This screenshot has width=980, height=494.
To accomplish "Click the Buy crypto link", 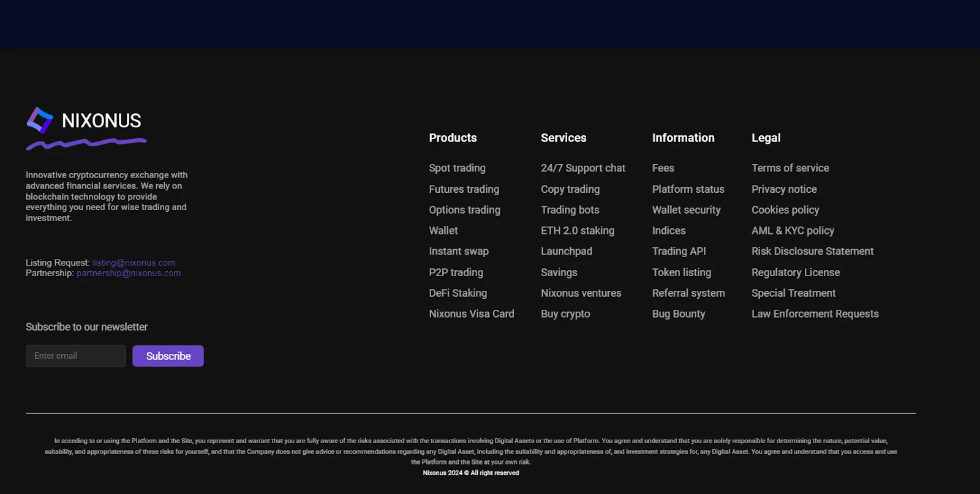I will tap(565, 314).
